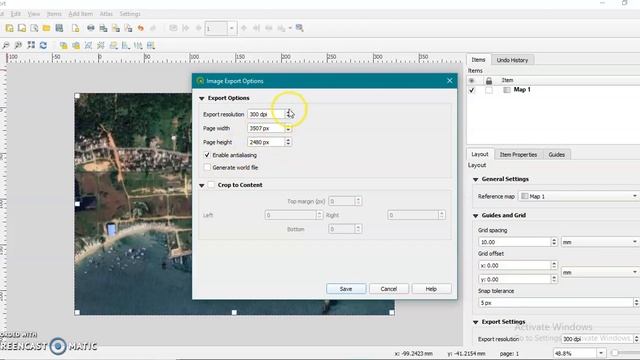Toggle the lock checkbox for Map 1
Image resolution: width=640 pixels, height=360 pixels.
[489, 90]
